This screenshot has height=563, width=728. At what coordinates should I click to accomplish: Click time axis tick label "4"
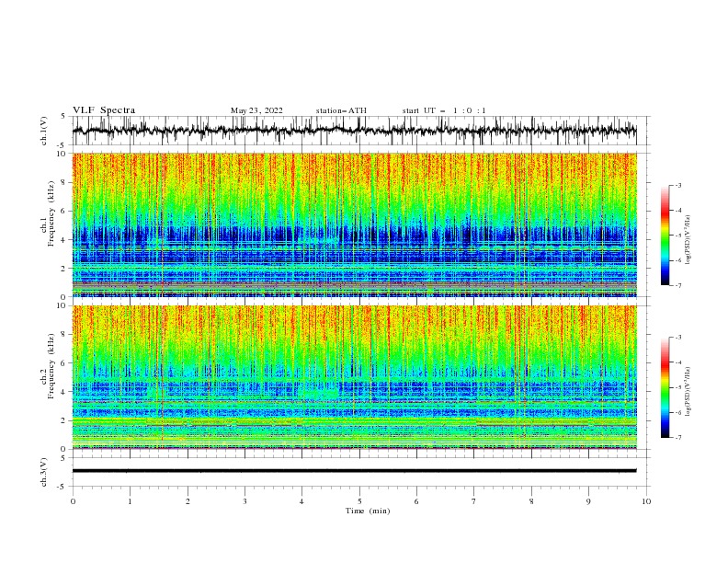[301, 501]
